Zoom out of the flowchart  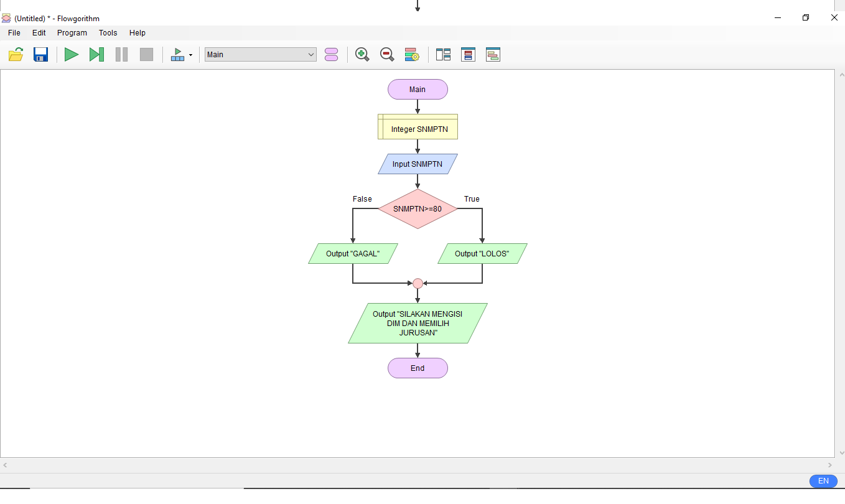[x=386, y=54]
